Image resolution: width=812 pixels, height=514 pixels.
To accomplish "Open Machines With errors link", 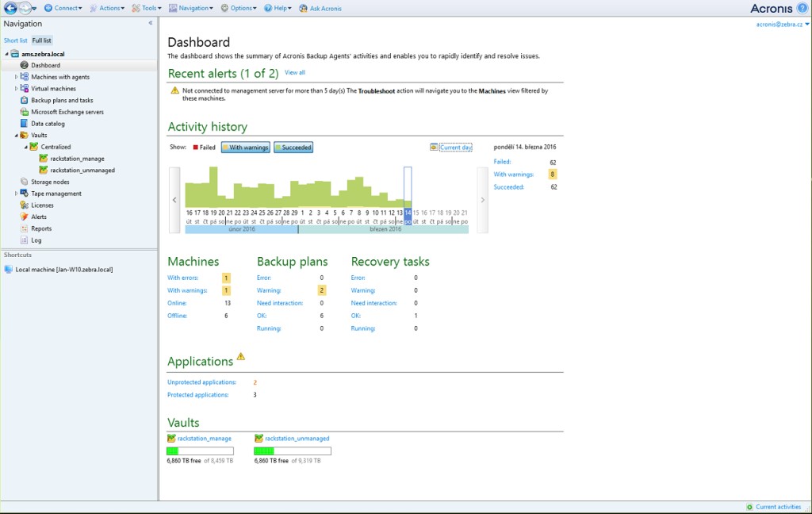I will (183, 278).
